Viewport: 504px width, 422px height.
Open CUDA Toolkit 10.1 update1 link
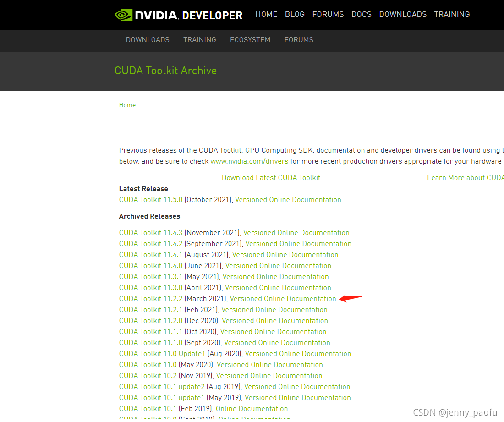coord(162,398)
